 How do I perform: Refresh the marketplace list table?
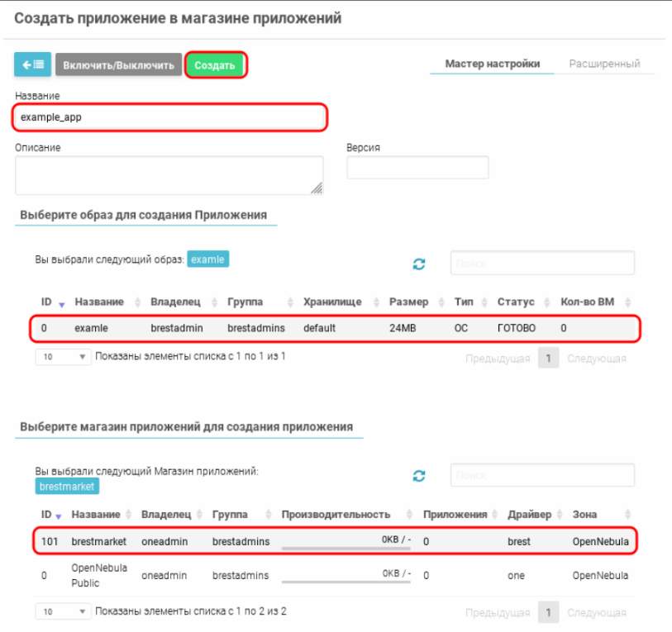(x=419, y=476)
